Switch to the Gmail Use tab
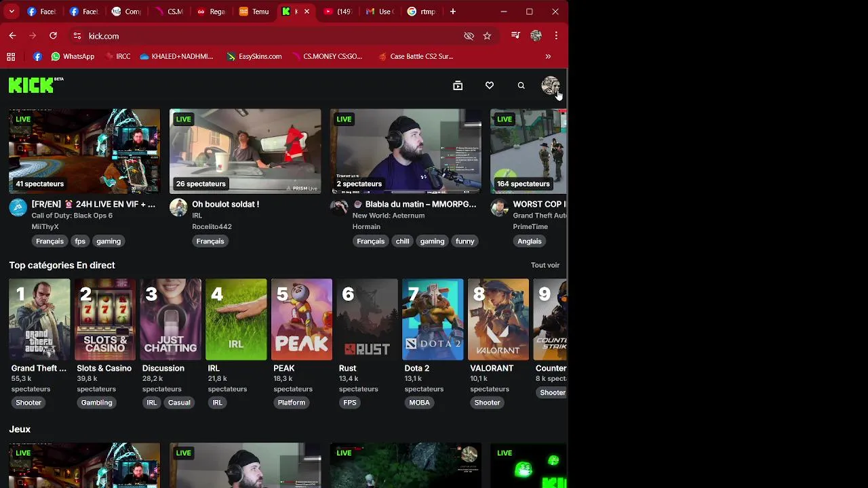868x488 pixels. click(380, 12)
